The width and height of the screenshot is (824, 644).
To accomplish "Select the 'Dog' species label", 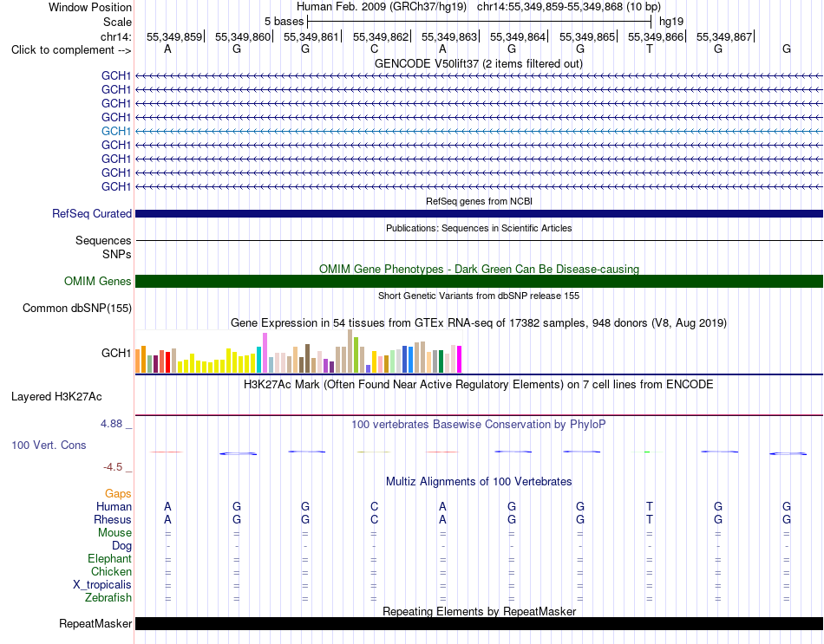I will pos(121,546).
